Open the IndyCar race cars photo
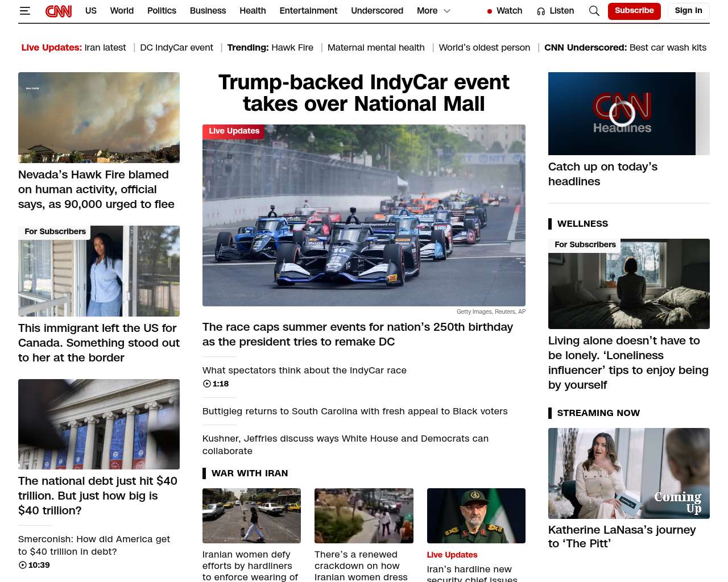 pyautogui.click(x=364, y=215)
